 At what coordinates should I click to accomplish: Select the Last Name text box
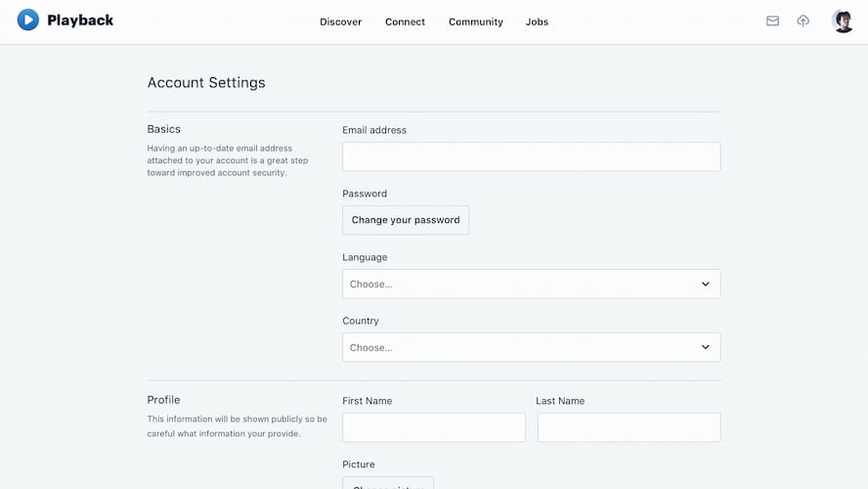tap(629, 427)
